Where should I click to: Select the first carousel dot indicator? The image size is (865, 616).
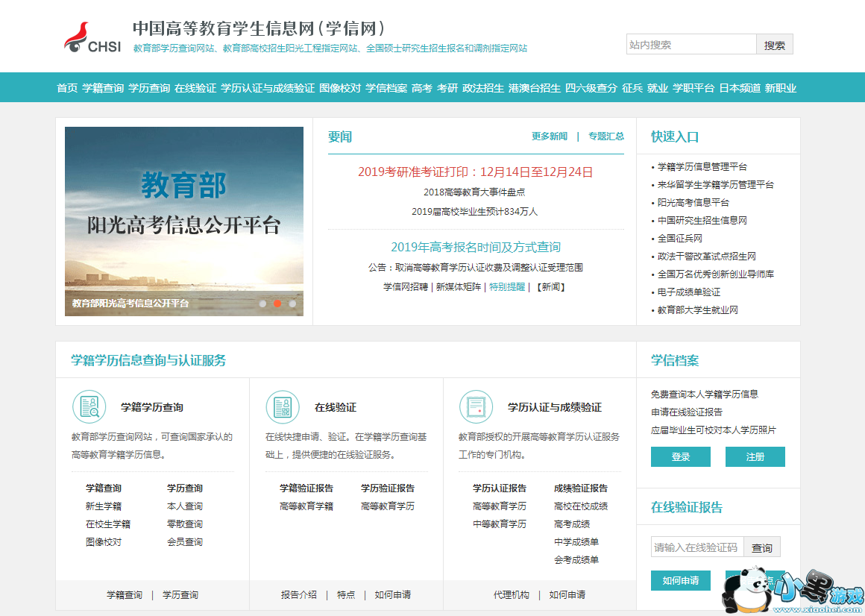point(262,304)
